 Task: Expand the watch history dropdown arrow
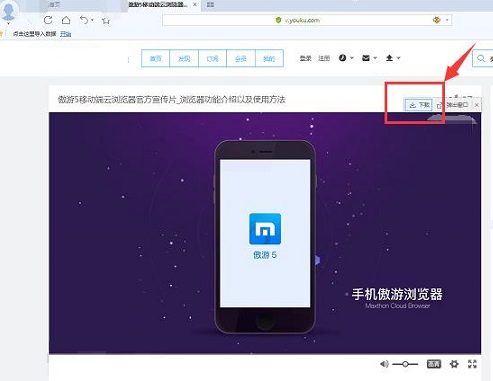point(352,58)
